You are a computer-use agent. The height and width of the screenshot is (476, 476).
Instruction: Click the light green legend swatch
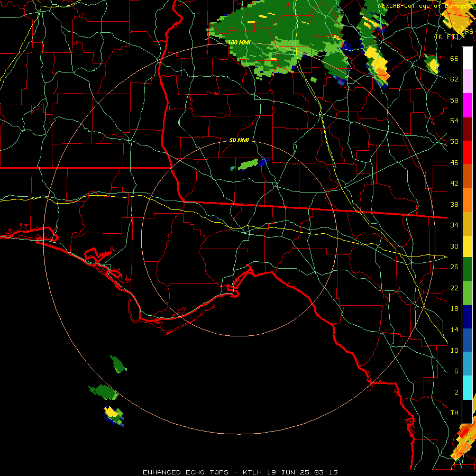point(467,293)
